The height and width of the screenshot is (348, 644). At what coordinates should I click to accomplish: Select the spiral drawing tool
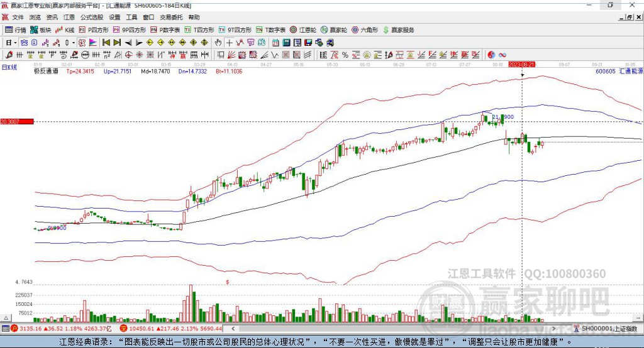coord(64,55)
